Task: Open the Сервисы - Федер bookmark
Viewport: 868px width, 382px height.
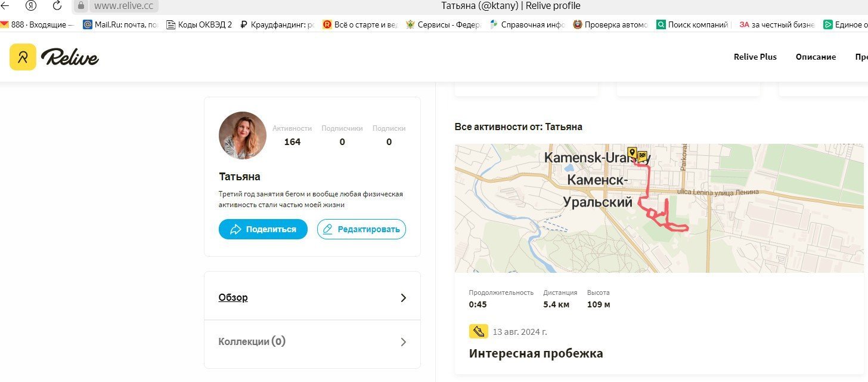Action: 444,24
